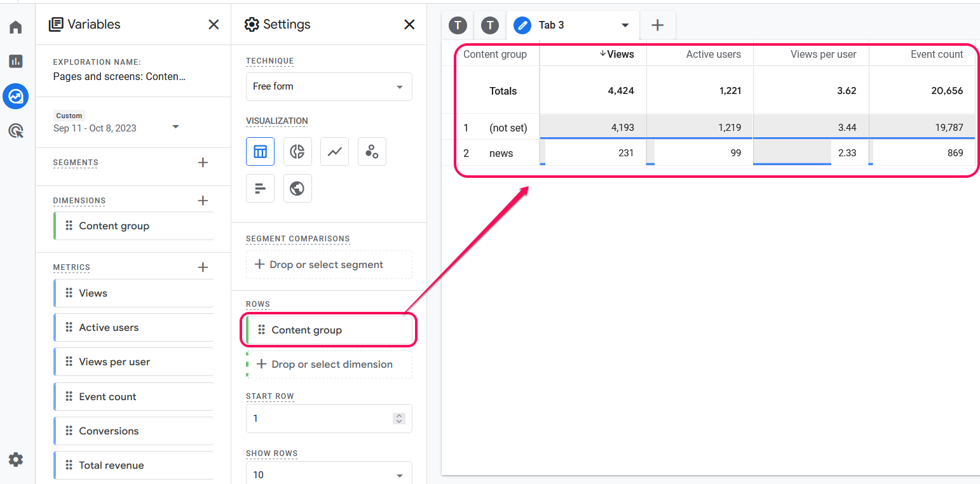Close the Variables panel

214,25
